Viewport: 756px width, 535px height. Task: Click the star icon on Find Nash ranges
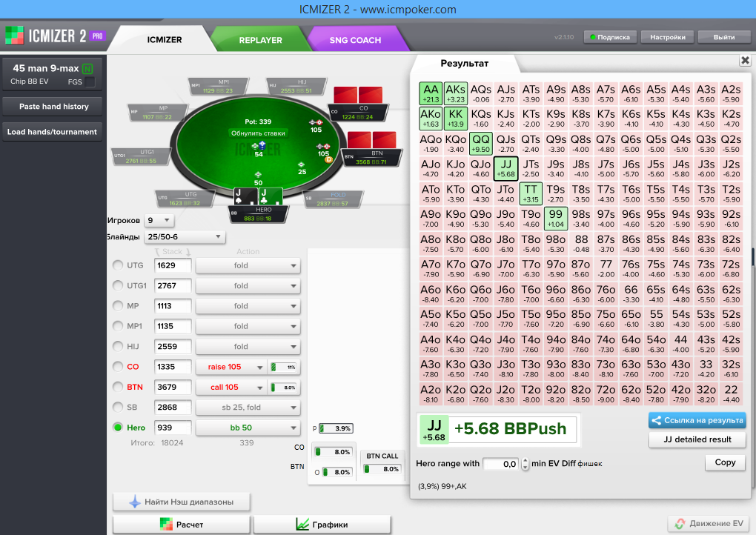(x=134, y=502)
